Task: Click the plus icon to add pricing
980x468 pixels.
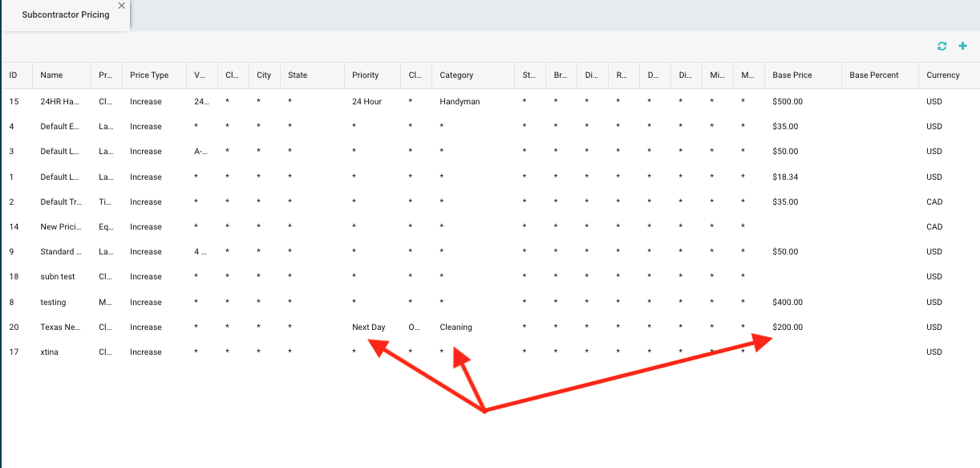Action: tap(962, 47)
